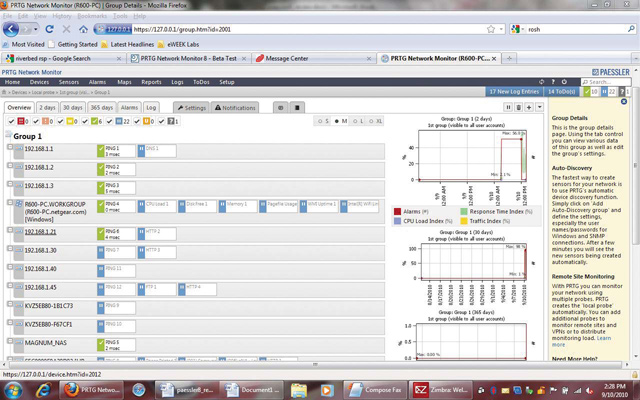Viewport: 640px width, 400px height.
Task: Select the XL size radio button
Action: pyautogui.click(x=371, y=121)
